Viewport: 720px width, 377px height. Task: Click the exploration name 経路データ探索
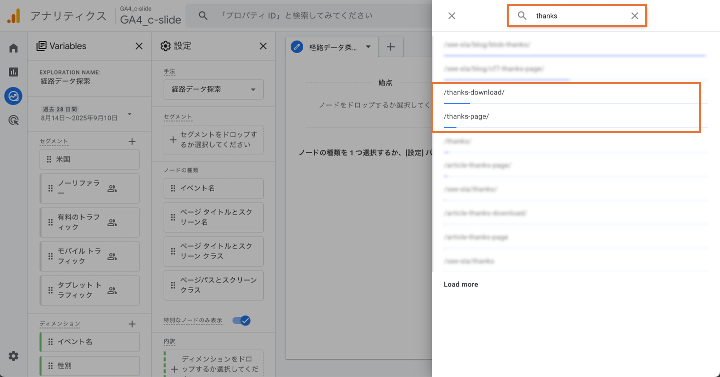tap(65, 81)
